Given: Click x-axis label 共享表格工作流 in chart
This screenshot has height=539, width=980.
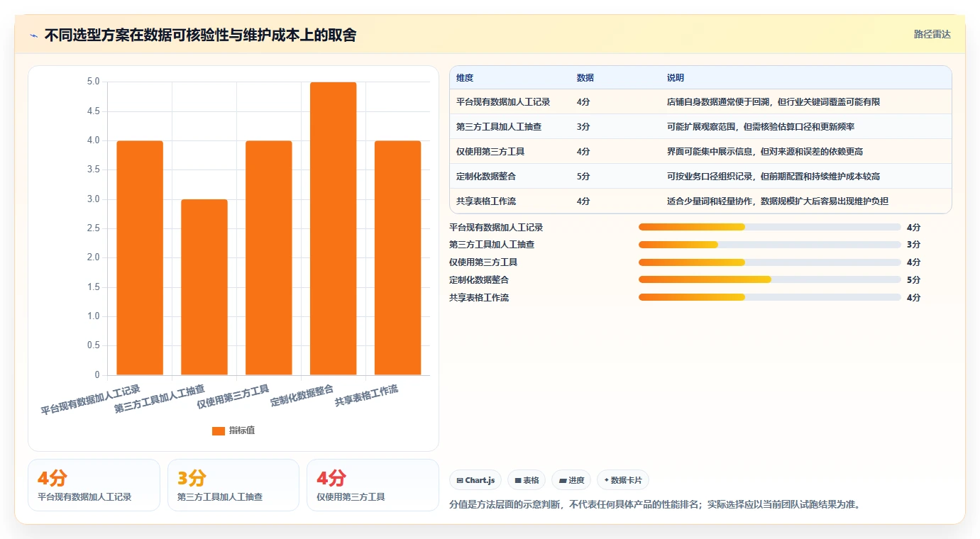Looking at the screenshot, I should (367, 396).
